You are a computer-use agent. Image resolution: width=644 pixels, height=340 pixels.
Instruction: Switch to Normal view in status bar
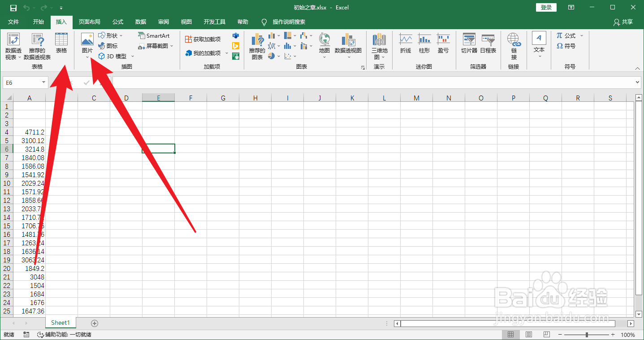tap(511, 335)
